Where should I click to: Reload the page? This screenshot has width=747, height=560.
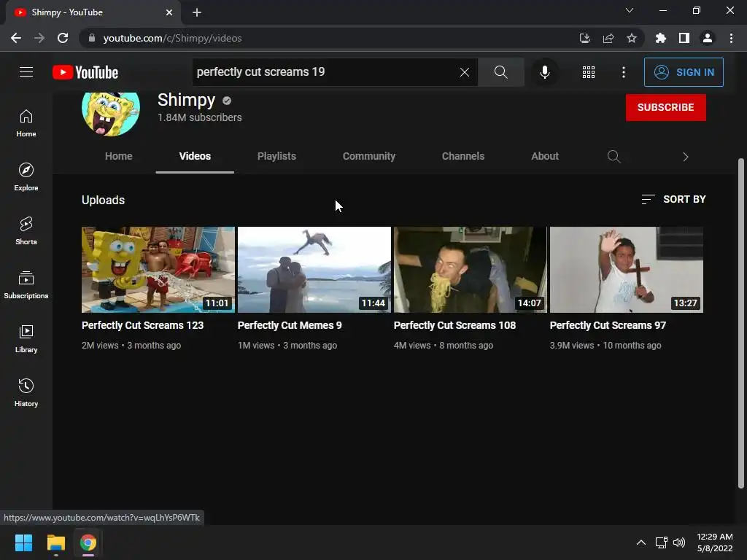(x=63, y=38)
